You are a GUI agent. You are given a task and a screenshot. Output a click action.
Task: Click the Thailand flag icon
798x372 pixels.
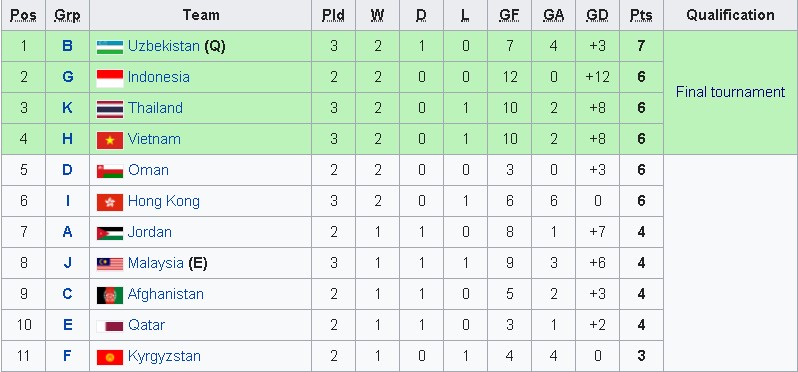[110, 109]
